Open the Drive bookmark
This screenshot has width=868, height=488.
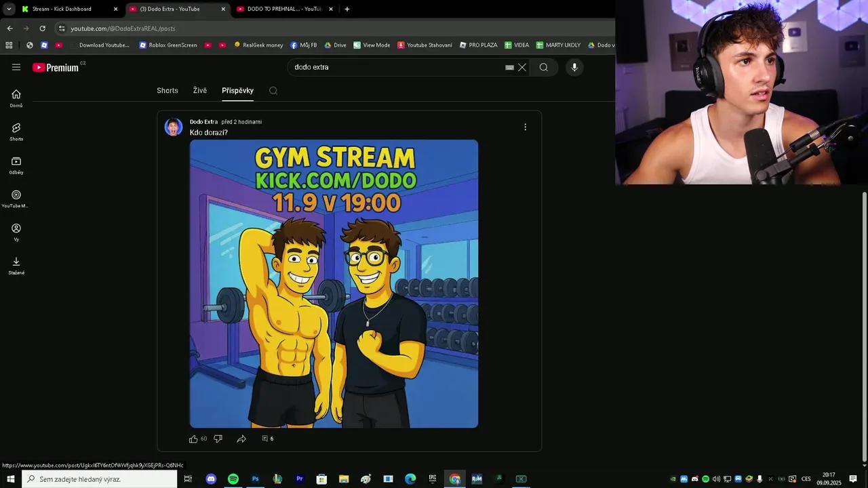335,45
